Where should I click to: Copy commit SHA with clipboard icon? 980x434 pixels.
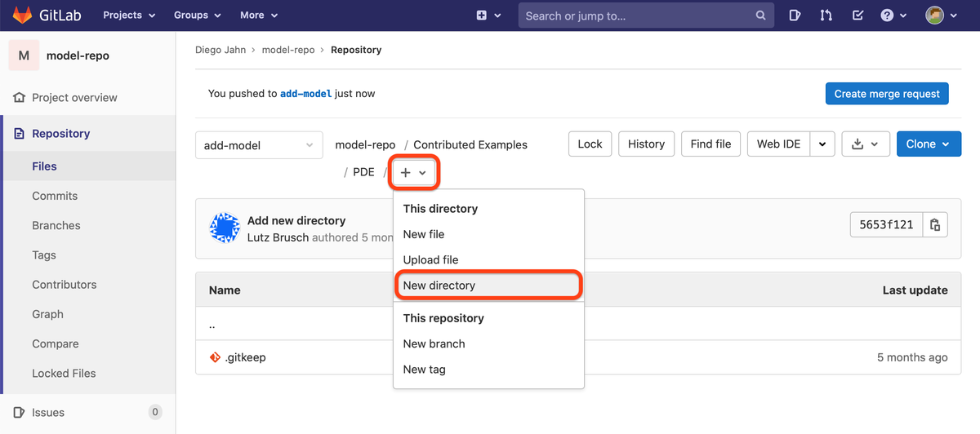[935, 224]
